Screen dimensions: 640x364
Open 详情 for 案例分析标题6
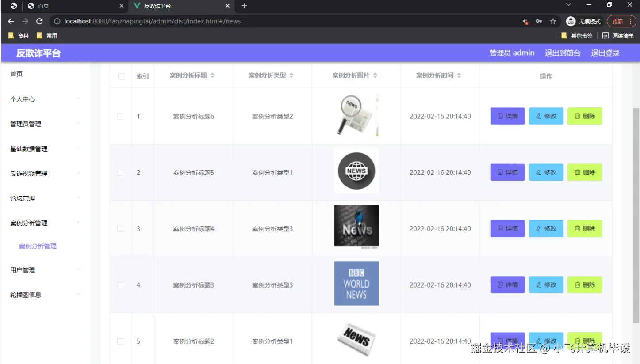coord(507,116)
